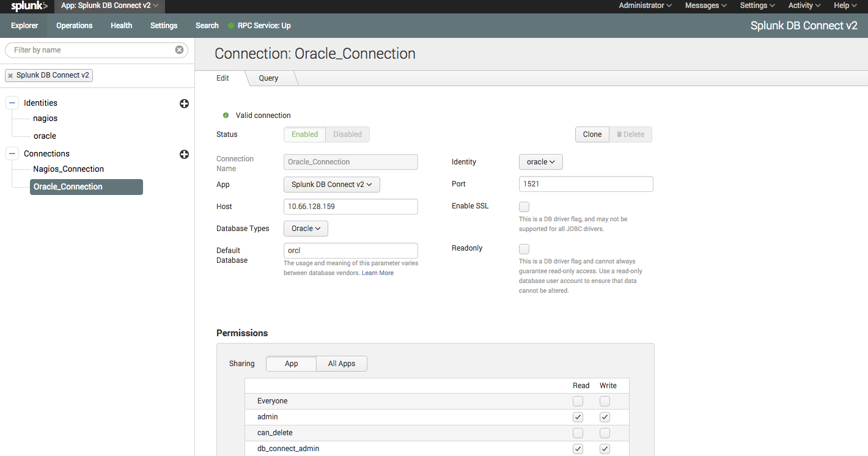
Task: Click the Permissions heading
Action: click(x=242, y=333)
